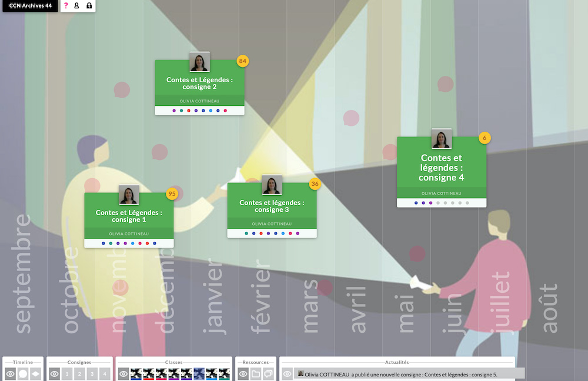The image size is (588, 381).
Task: Toggle the Ressources eye visibility
Action: (243, 374)
